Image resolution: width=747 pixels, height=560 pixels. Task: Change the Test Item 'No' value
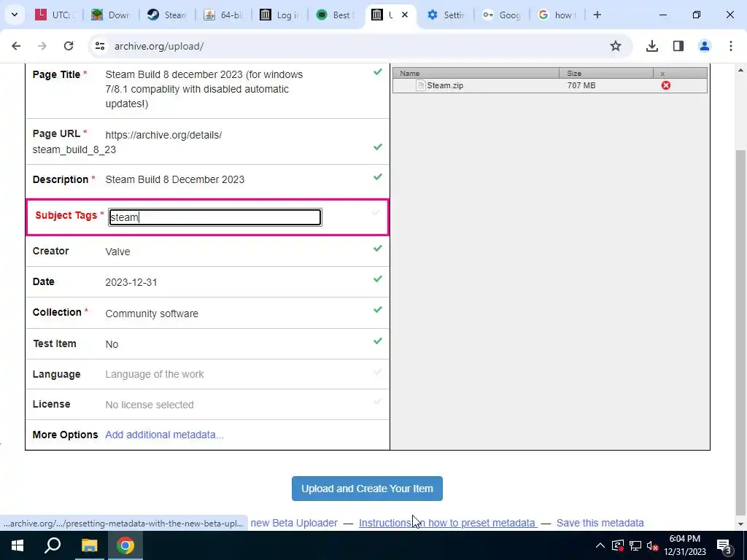tap(112, 344)
